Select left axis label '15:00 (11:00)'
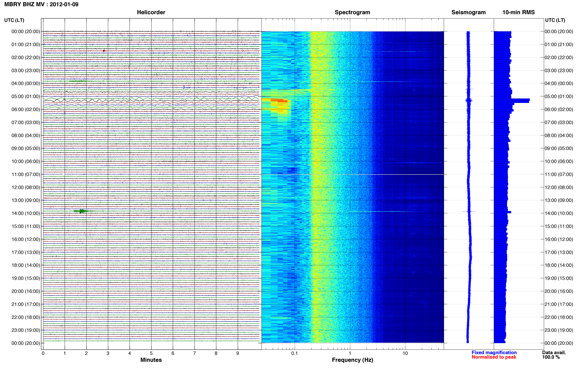The image size is (588, 368). (x=26, y=226)
